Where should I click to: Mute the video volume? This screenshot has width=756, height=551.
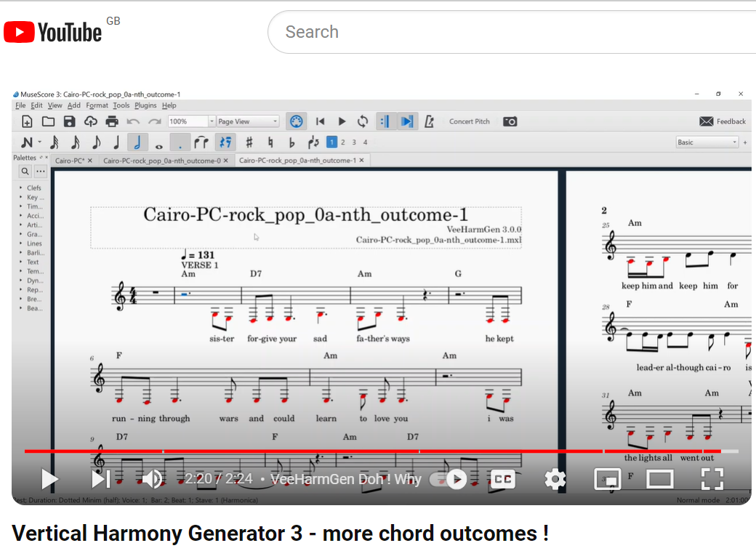point(153,479)
